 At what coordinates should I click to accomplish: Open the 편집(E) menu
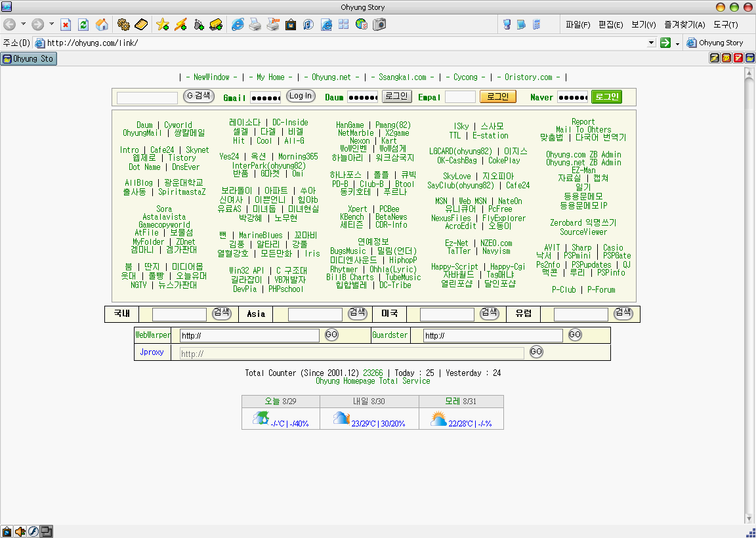point(610,24)
